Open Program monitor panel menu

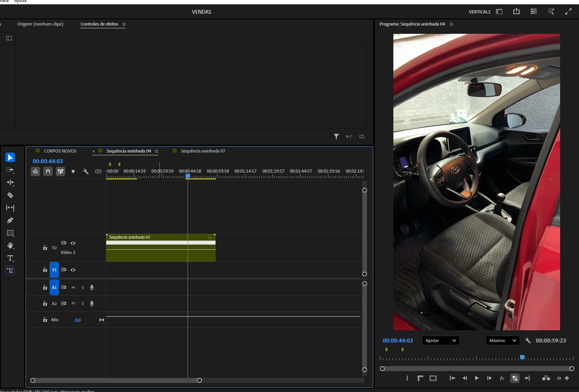point(452,24)
